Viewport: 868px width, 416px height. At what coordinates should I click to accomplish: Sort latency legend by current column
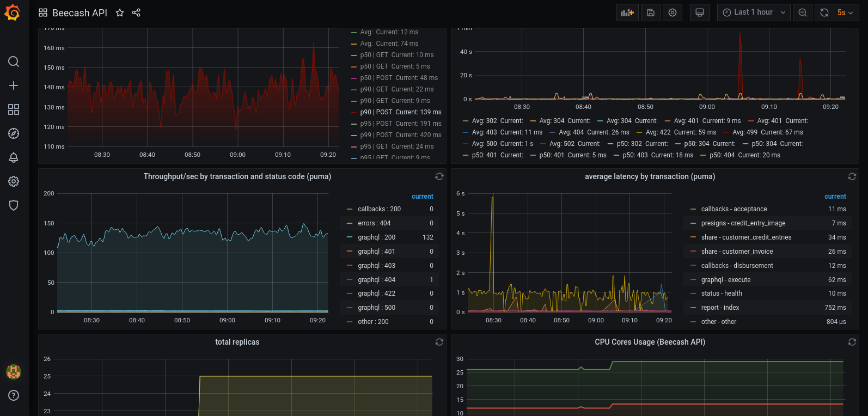point(835,197)
